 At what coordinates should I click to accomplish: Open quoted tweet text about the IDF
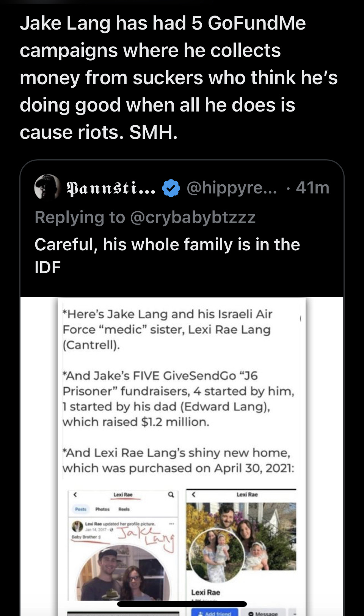pyautogui.click(x=167, y=256)
